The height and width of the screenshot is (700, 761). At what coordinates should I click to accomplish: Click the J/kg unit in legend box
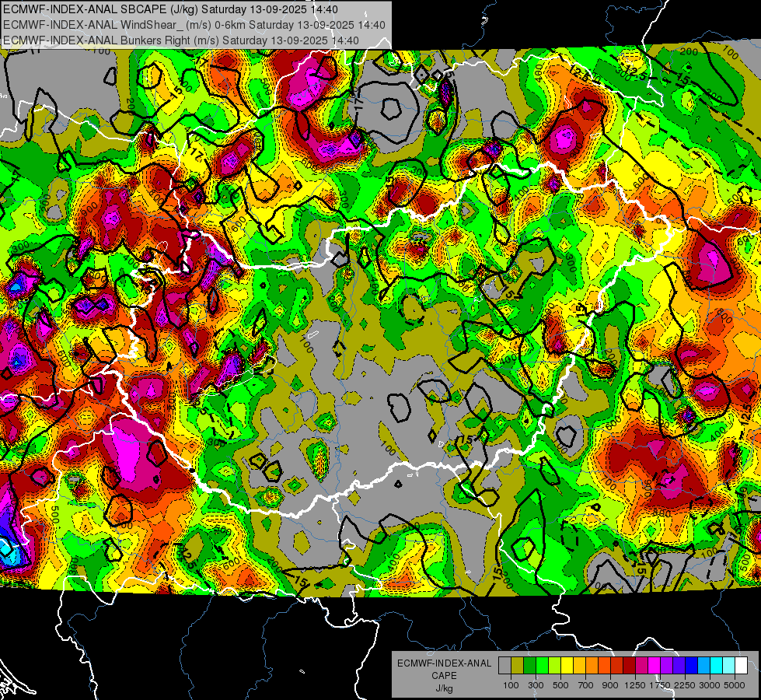444,688
